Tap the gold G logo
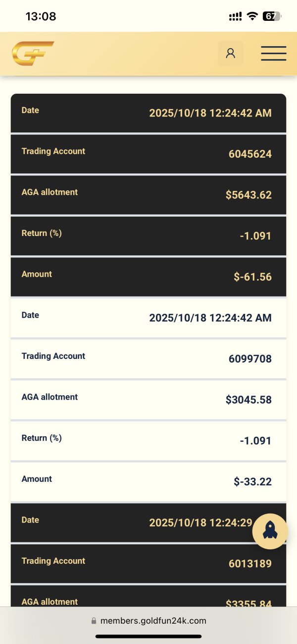 point(33,54)
